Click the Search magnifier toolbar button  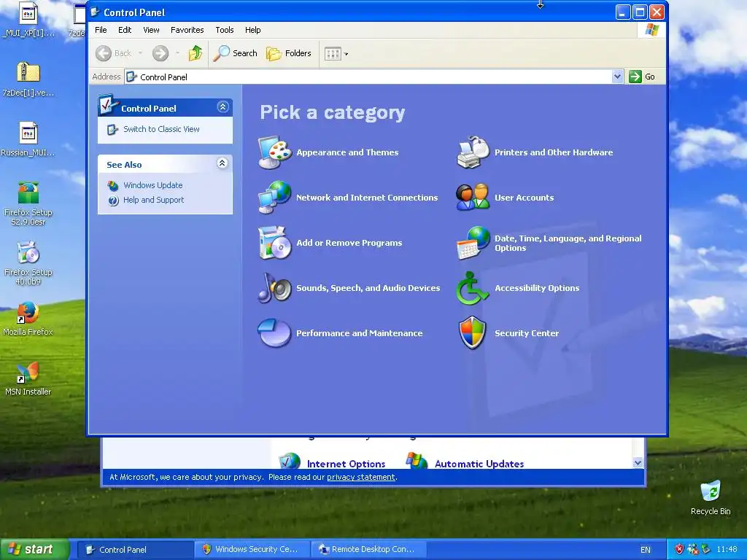pos(235,53)
